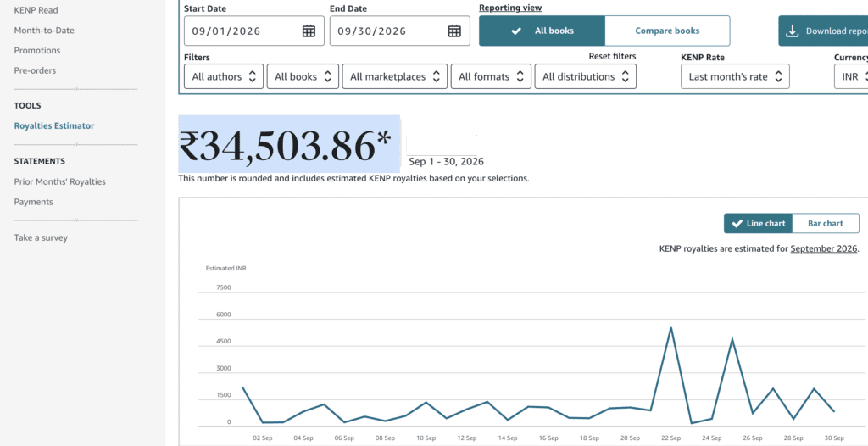Click the Estimated INR axis label
Viewport: 868px width, 446px height.
pyautogui.click(x=225, y=268)
